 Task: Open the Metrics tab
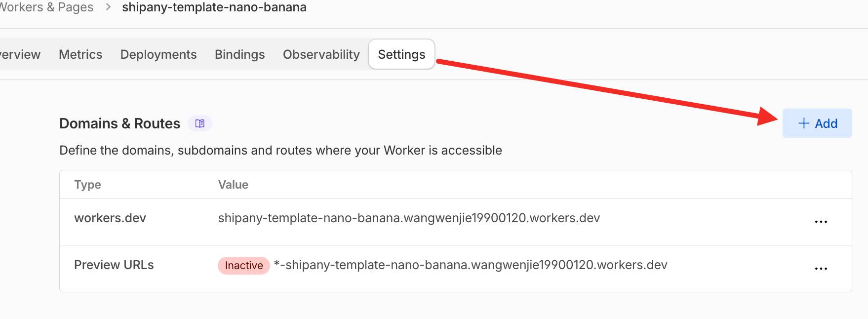(x=80, y=54)
